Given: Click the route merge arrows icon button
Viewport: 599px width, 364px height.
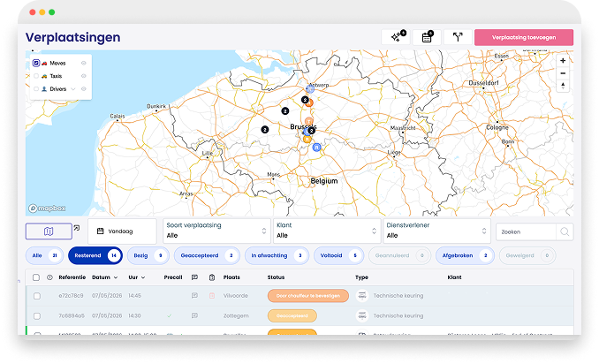Looking at the screenshot, I should click(x=458, y=37).
